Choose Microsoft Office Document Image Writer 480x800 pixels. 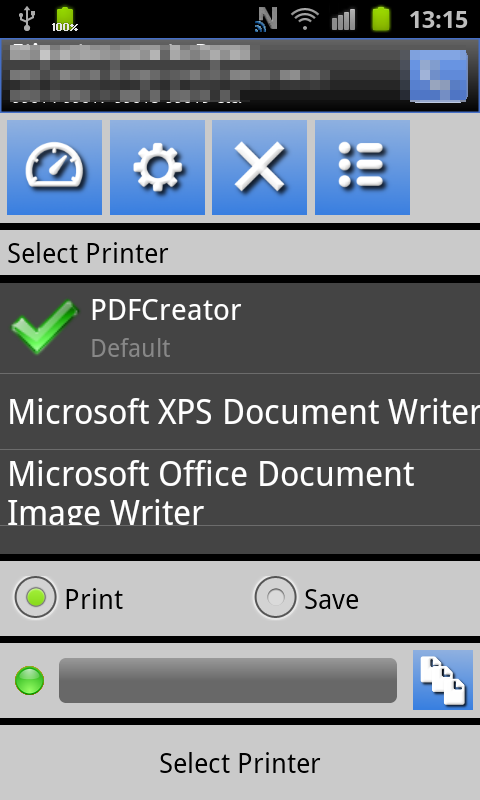pyautogui.click(x=240, y=488)
